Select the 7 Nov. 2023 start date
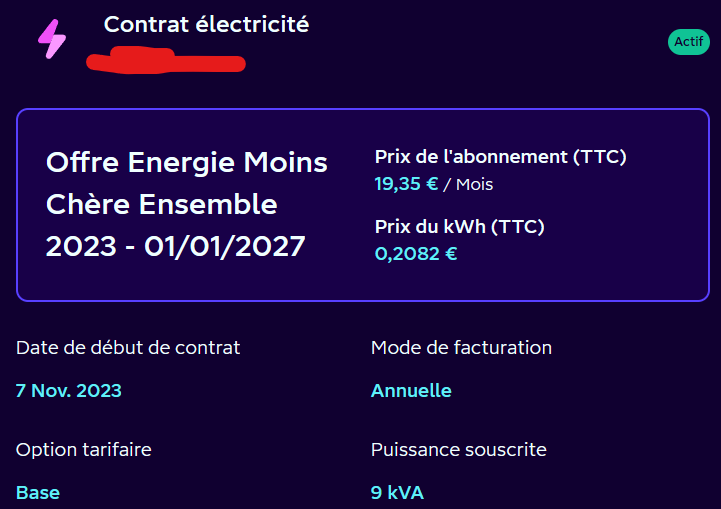The height and width of the screenshot is (509, 721). (x=69, y=391)
